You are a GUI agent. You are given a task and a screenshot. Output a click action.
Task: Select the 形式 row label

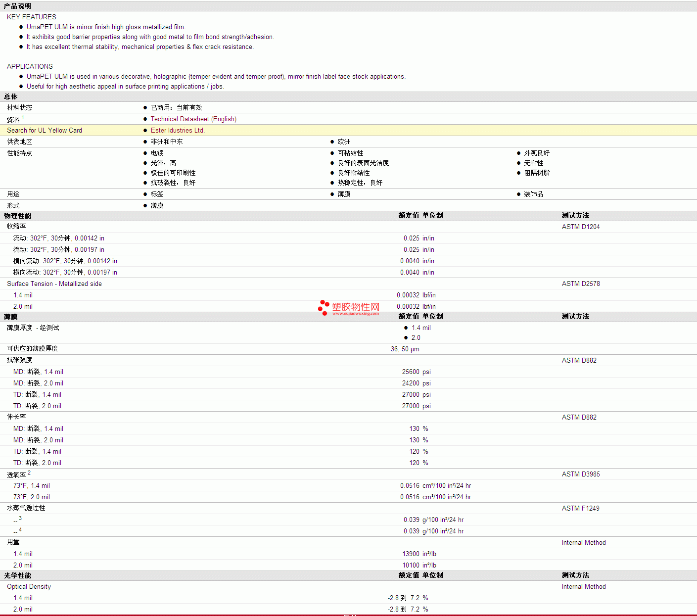point(13,205)
